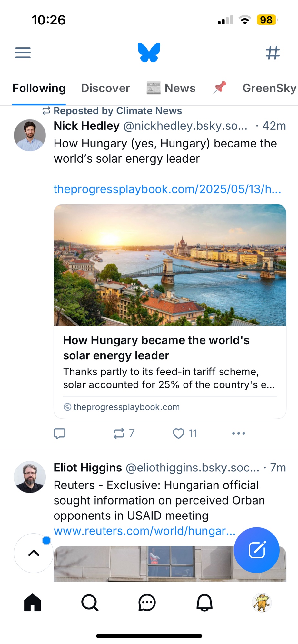Go to the Home tab

pyautogui.click(x=33, y=602)
